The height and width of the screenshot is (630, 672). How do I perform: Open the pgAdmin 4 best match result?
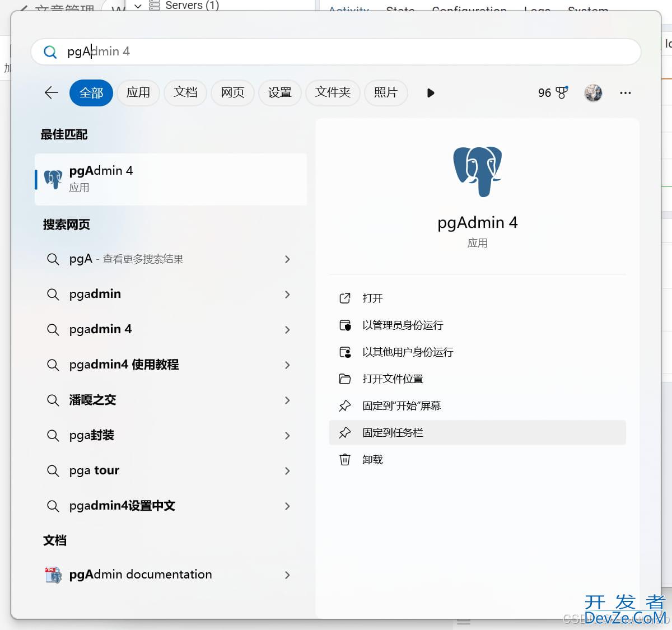click(171, 179)
